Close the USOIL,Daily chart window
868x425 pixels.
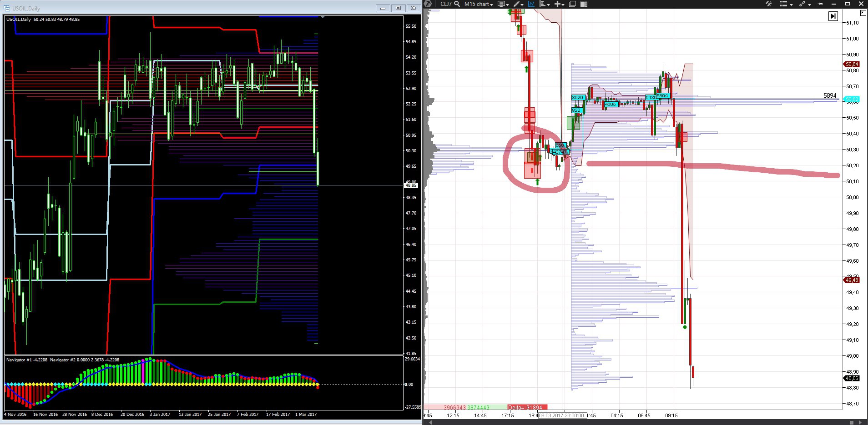(414, 8)
